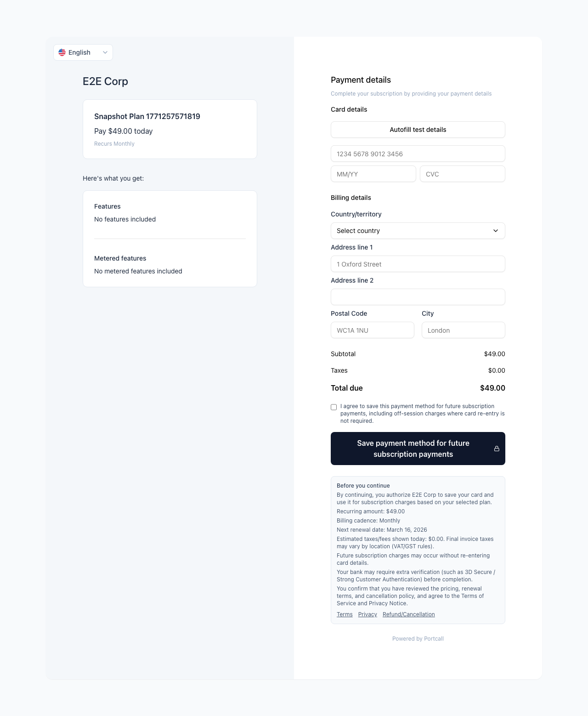
Task: Open the Terms link
Action: point(345,614)
